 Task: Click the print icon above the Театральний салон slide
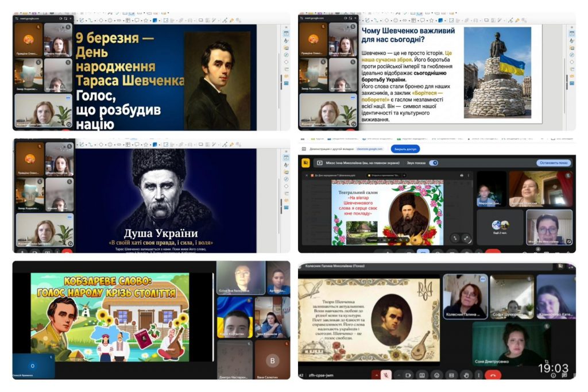(461, 175)
